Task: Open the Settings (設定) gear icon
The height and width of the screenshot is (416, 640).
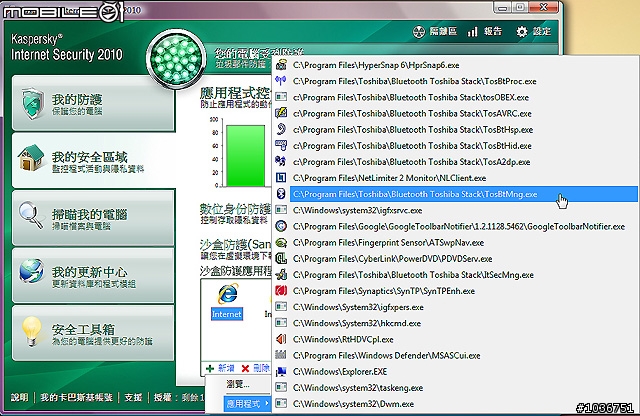Action: [x=521, y=31]
